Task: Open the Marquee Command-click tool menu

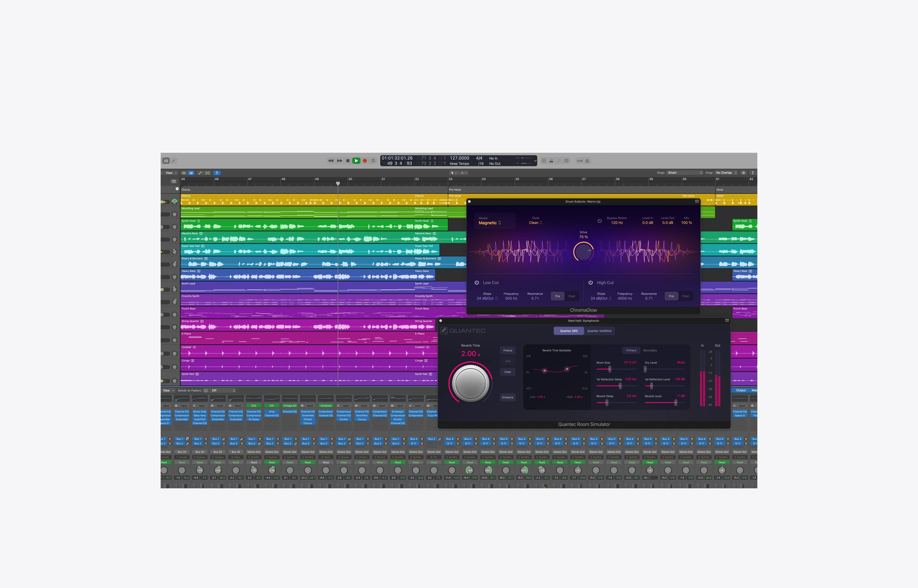Action: [464, 173]
